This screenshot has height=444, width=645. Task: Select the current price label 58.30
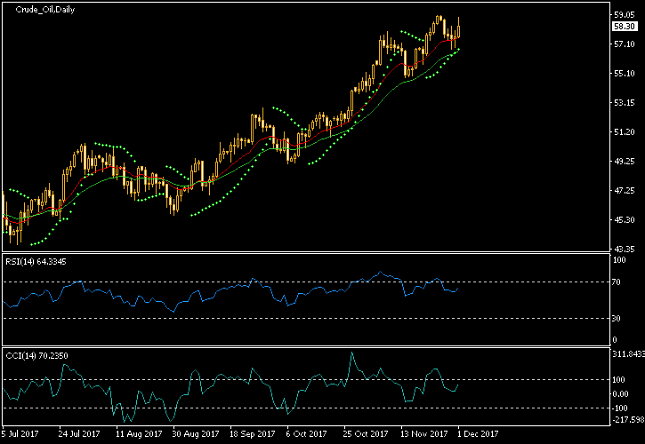click(x=624, y=26)
